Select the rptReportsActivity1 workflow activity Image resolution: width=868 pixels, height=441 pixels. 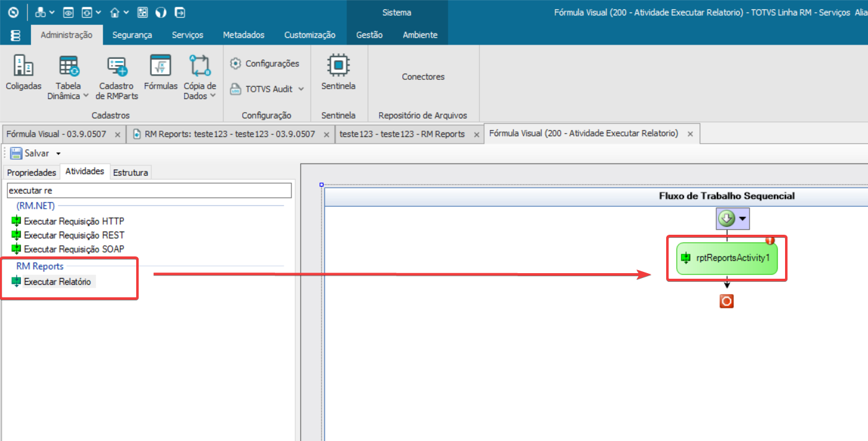(726, 258)
